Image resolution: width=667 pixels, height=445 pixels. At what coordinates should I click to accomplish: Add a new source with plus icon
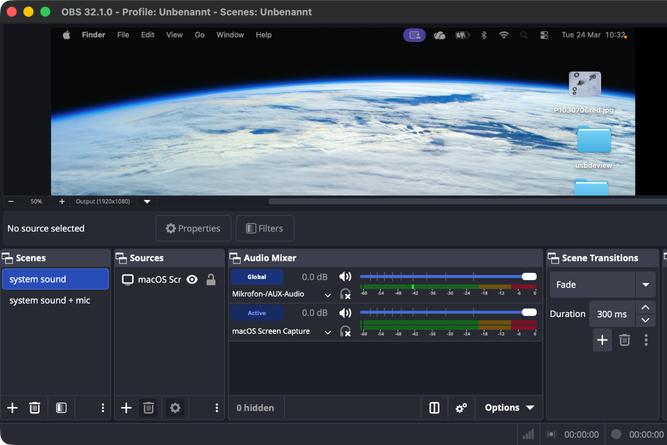126,408
